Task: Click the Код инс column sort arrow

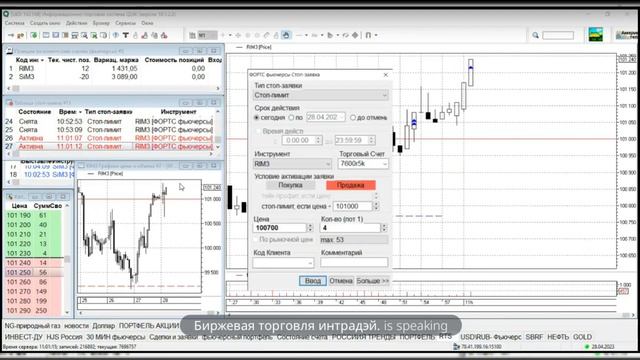Action: click(42, 60)
